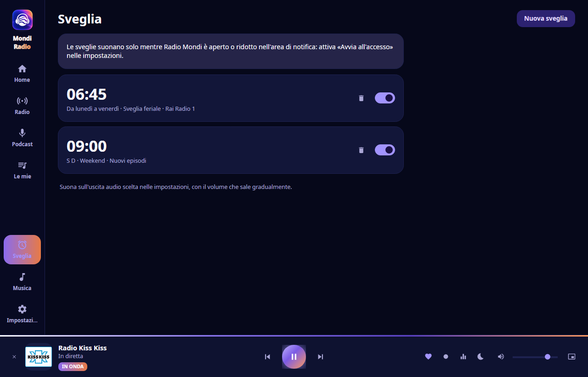Open the Podcast section
Image resolution: width=588 pixels, height=377 pixels.
22,138
